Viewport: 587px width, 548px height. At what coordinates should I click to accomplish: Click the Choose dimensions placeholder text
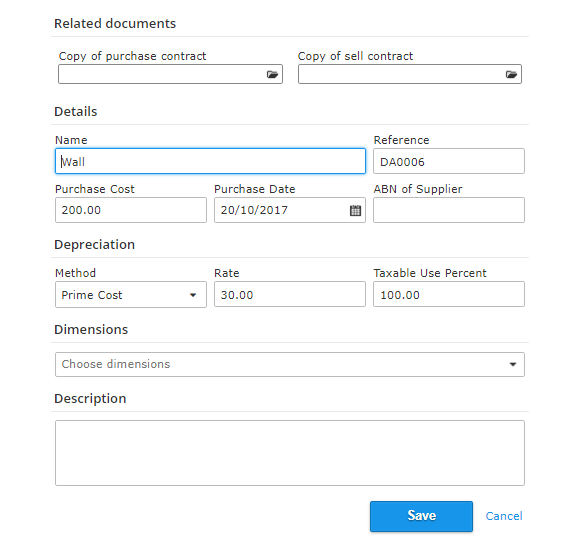[x=116, y=364]
